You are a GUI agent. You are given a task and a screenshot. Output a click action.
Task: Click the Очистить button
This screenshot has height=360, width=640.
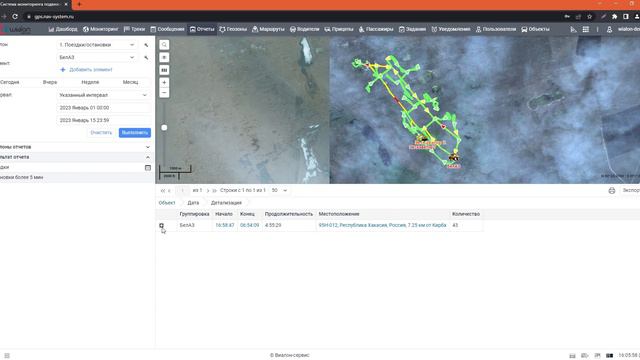[x=101, y=133]
